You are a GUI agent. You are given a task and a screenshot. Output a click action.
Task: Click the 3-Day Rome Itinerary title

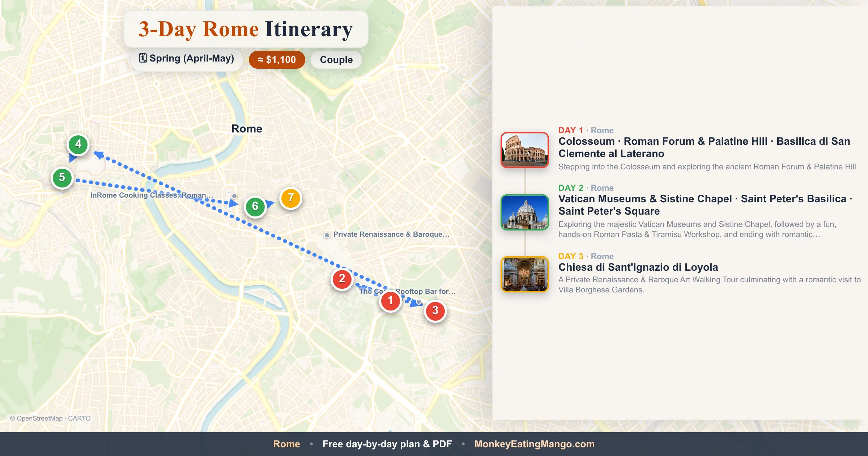coord(246,29)
